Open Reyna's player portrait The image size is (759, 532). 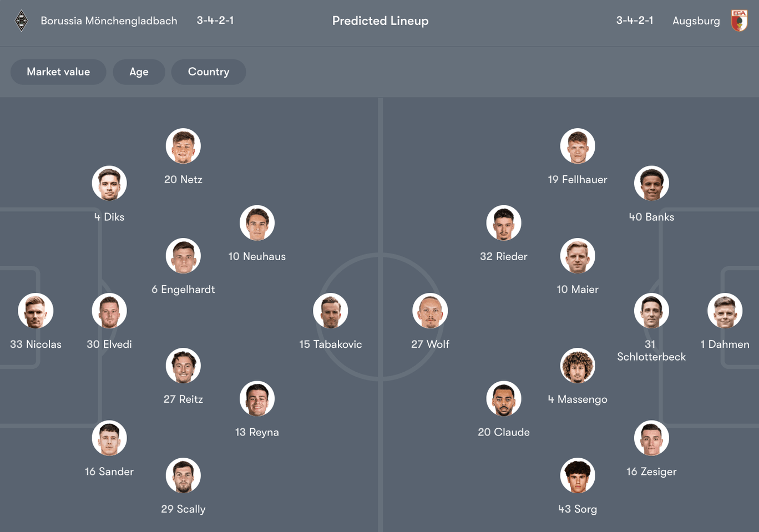pos(257,398)
